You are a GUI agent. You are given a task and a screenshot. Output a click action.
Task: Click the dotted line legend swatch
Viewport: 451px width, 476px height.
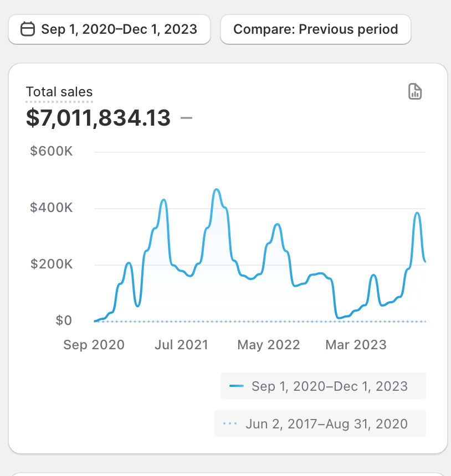click(x=230, y=423)
